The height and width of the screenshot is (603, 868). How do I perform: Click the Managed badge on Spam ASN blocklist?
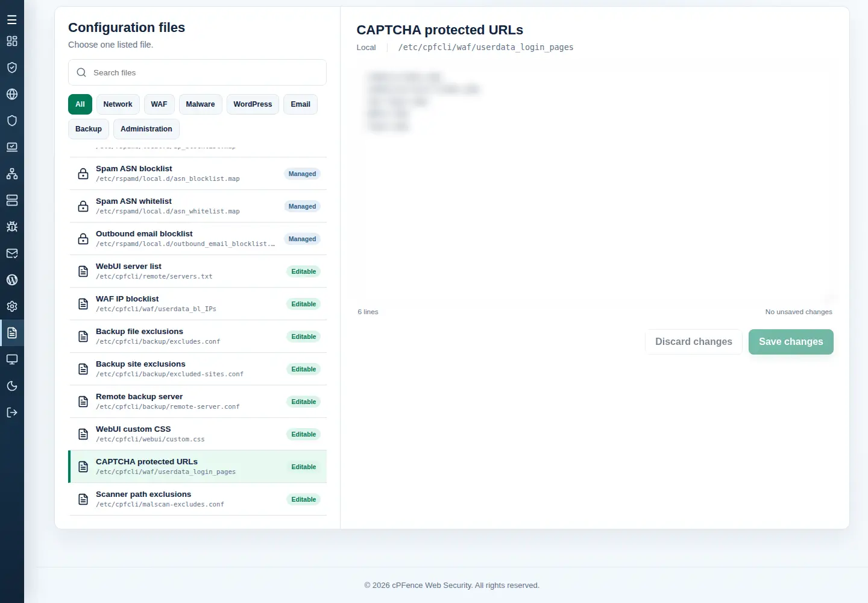302,174
